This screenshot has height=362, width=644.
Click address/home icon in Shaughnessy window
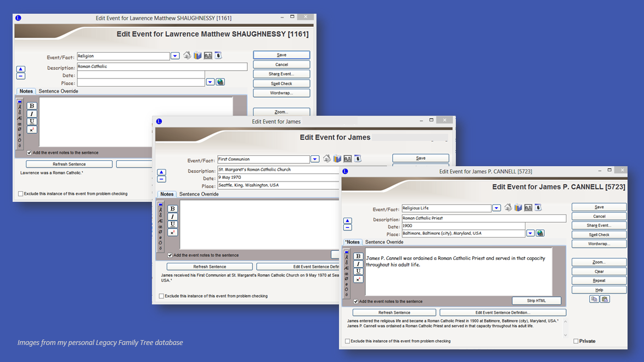(x=187, y=55)
